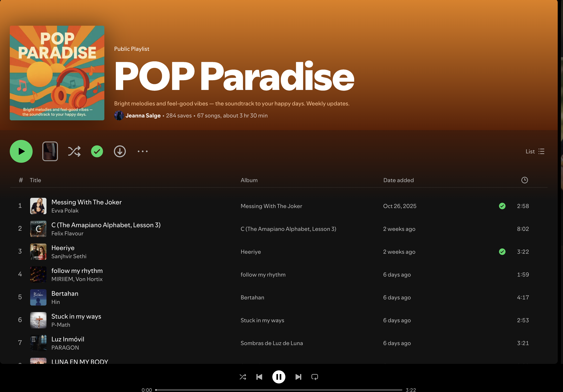Toggle repeat in the player bar
This screenshot has height=392, width=563.
click(315, 377)
